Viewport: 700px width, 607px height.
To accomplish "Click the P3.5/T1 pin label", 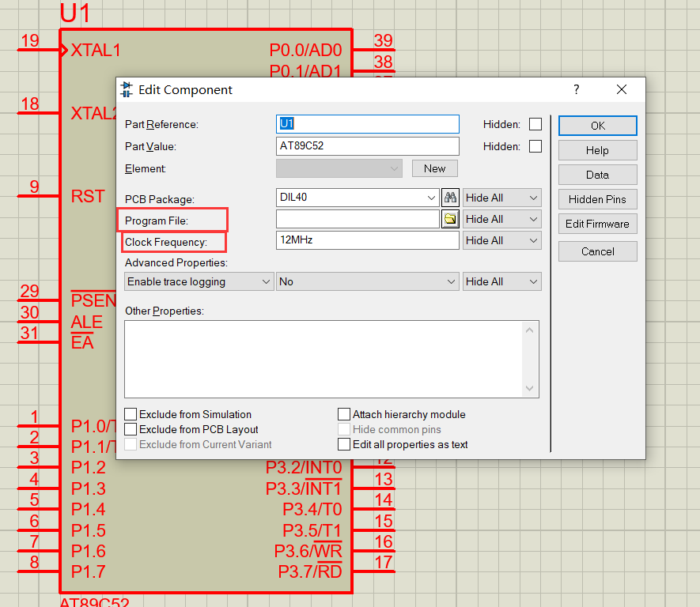I will click(x=312, y=531).
